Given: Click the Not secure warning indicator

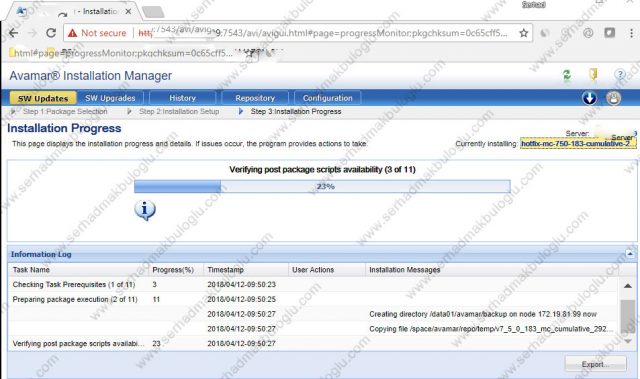Looking at the screenshot, I should click(97, 33).
